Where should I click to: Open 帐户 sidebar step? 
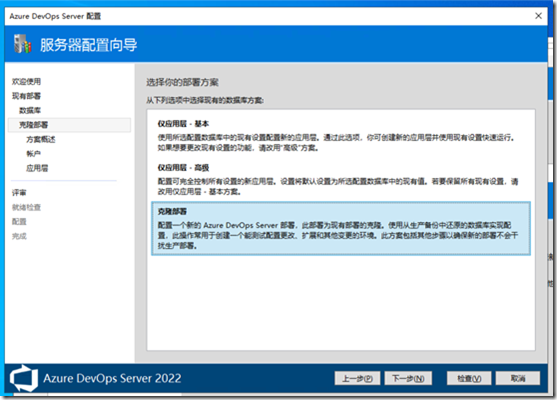click(33, 153)
